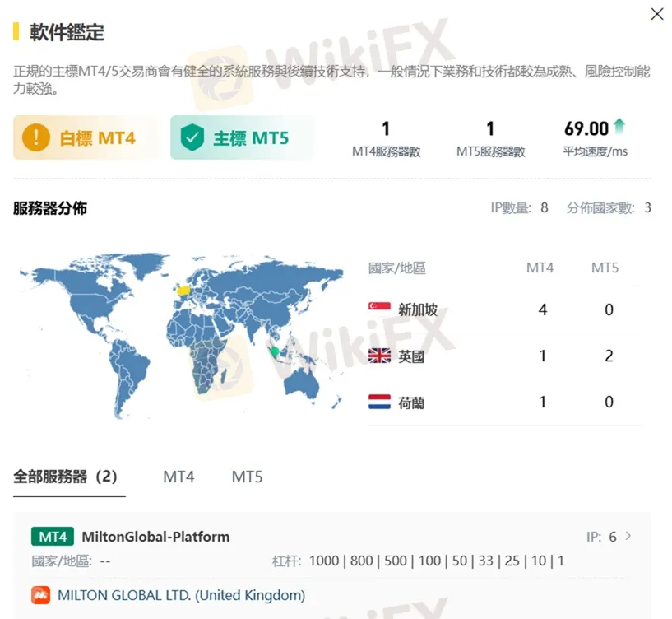This screenshot has width=672, height=619.
Task: Click the green shield icon on 主標 MT5 badge
Action: 195,138
